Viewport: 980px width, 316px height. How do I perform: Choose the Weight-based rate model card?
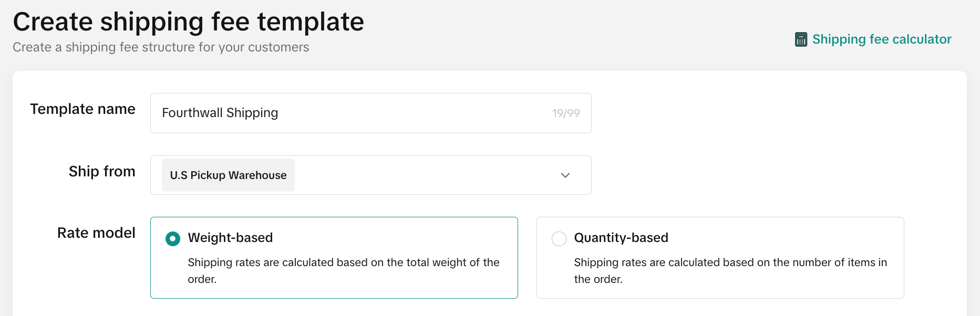tap(334, 258)
